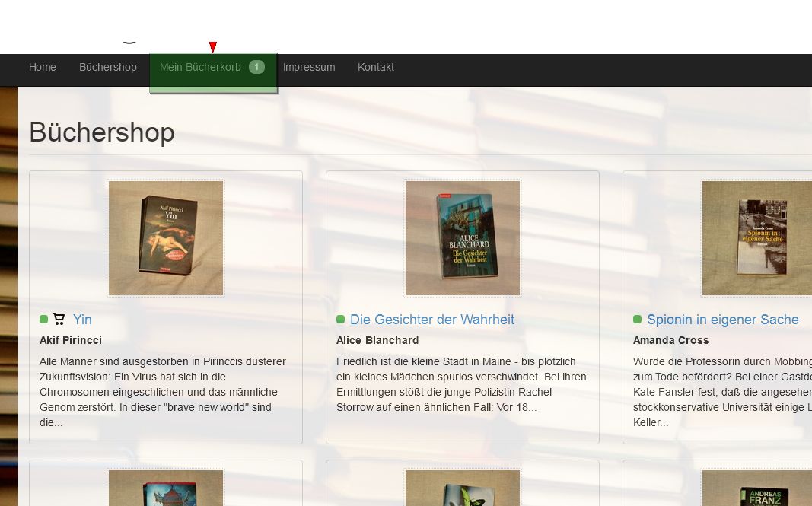Click the shopping cart icon beside Yin
This screenshot has width=812, height=506.
(59, 319)
